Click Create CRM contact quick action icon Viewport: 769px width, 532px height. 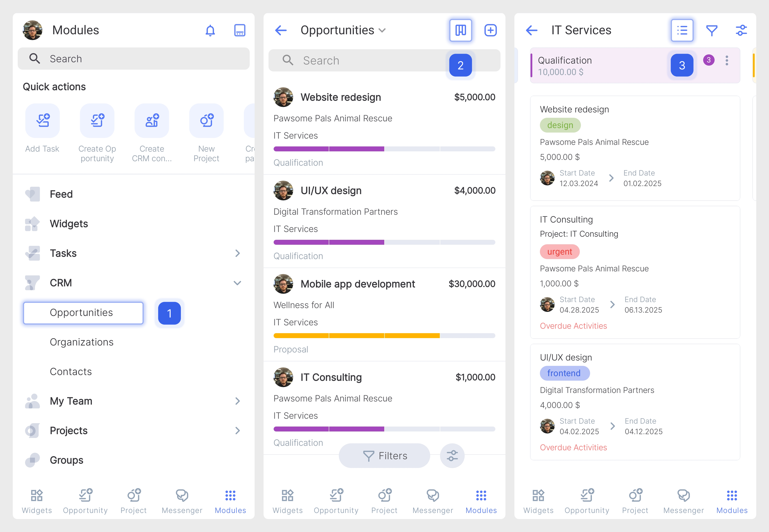(x=152, y=121)
